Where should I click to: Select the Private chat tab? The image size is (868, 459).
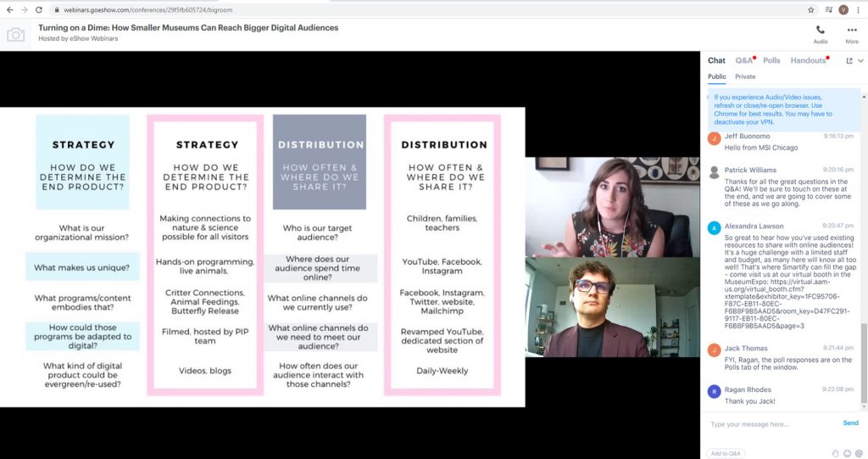[x=745, y=76]
